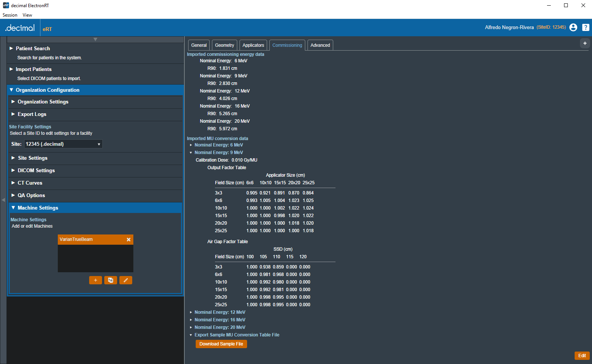Click the pencil edit machine icon
This screenshot has height=364, width=592.
(126, 280)
